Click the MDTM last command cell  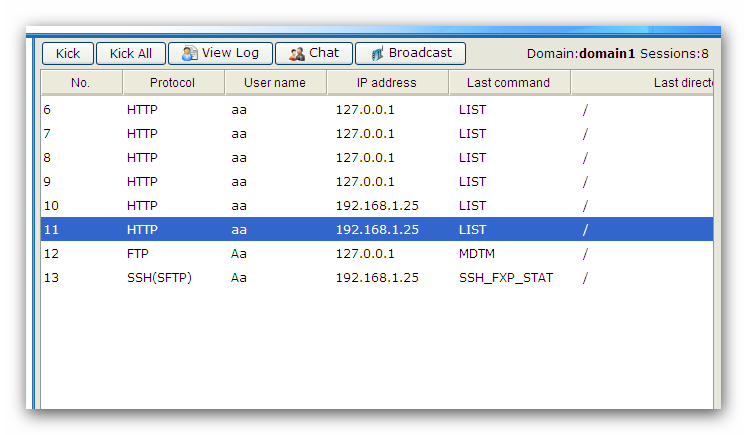[477, 253]
